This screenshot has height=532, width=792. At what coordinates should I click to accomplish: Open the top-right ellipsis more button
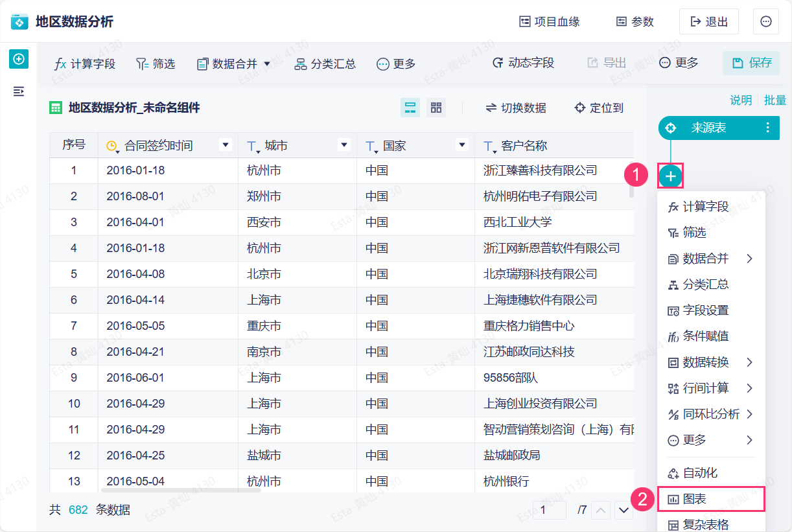[x=766, y=21]
